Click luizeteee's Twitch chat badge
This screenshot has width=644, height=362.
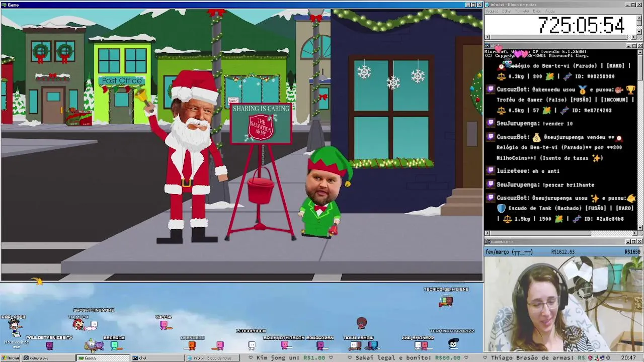491,170
